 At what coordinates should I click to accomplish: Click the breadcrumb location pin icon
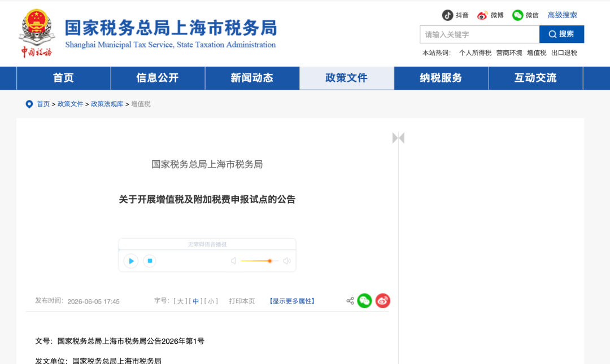(29, 104)
